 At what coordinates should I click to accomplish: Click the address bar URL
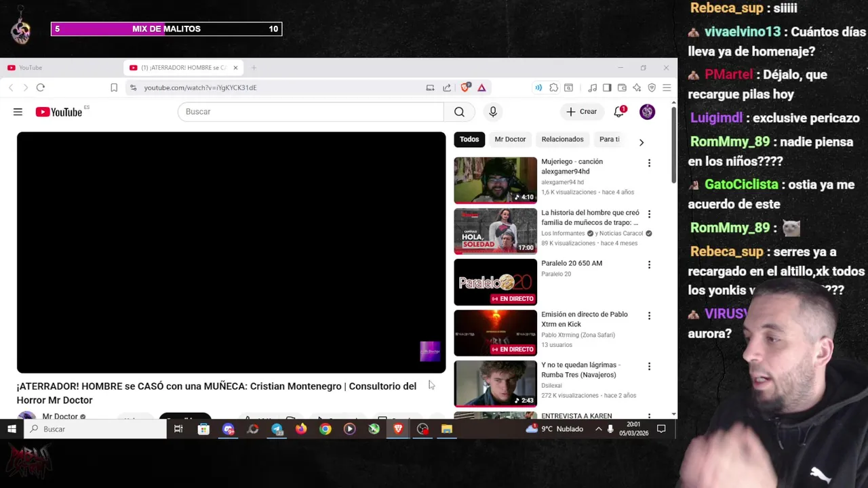200,87
